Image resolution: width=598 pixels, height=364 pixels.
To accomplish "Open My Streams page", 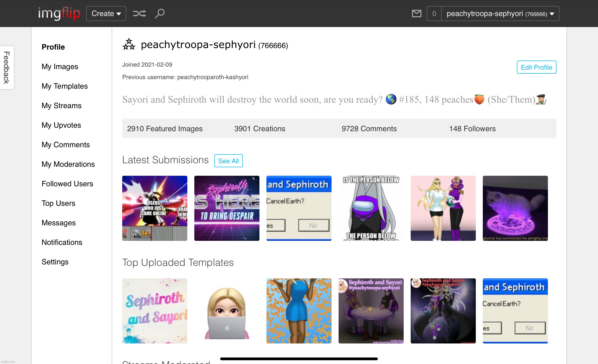I will point(62,105).
